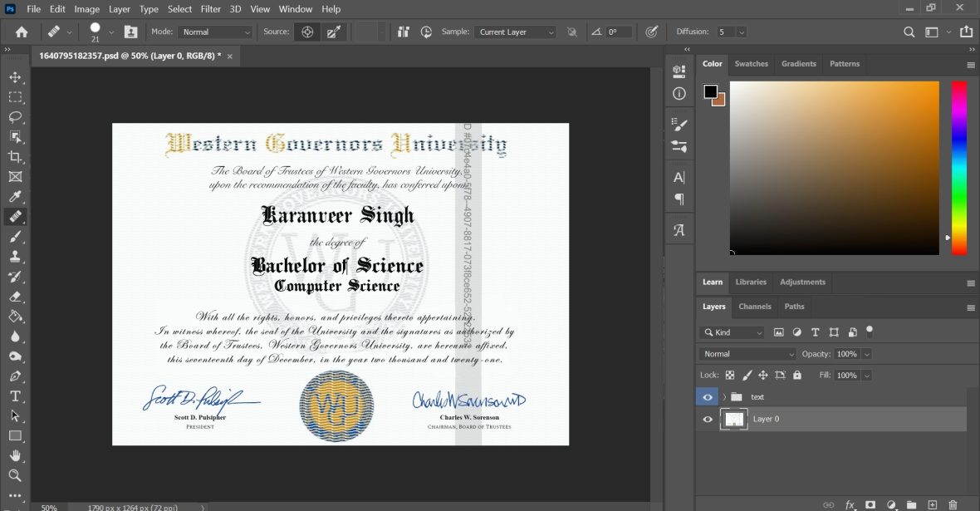Switch to the Channels tab
Screen dimensions: 980x511
point(754,307)
